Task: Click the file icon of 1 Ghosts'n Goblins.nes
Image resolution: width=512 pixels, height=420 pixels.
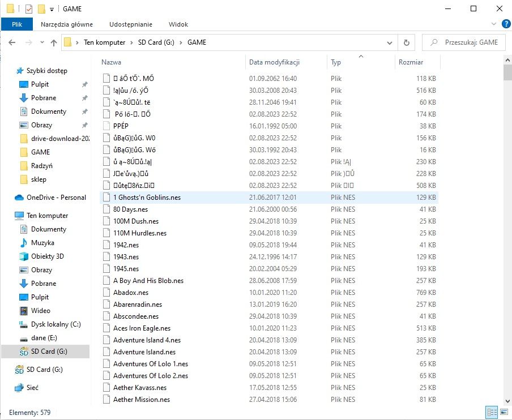Action: pyautogui.click(x=106, y=197)
